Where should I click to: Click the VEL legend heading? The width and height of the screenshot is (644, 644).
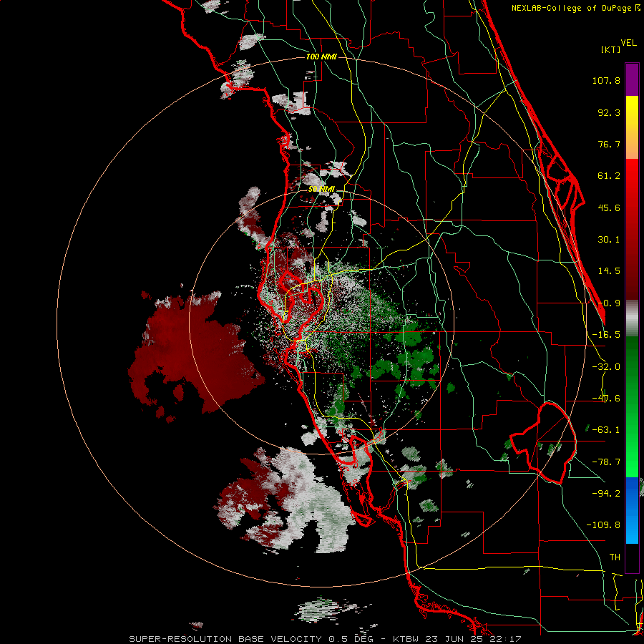628,43
